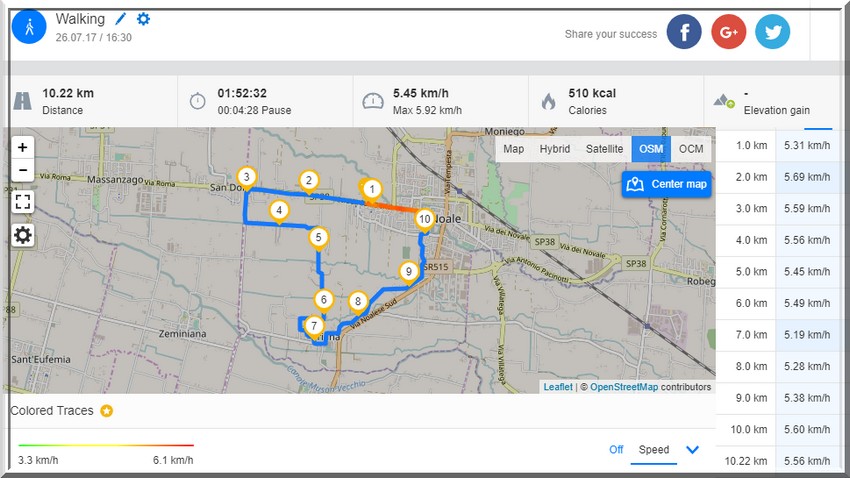Zoom in the map
The height and width of the screenshot is (478, 850).
[22, 147]
